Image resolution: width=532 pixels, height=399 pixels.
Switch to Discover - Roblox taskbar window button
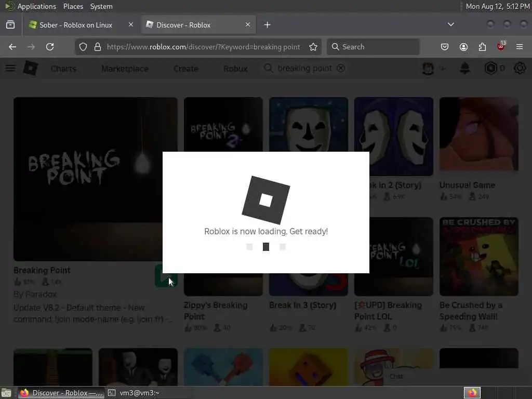pyautogui.click(x=61, y=393)
